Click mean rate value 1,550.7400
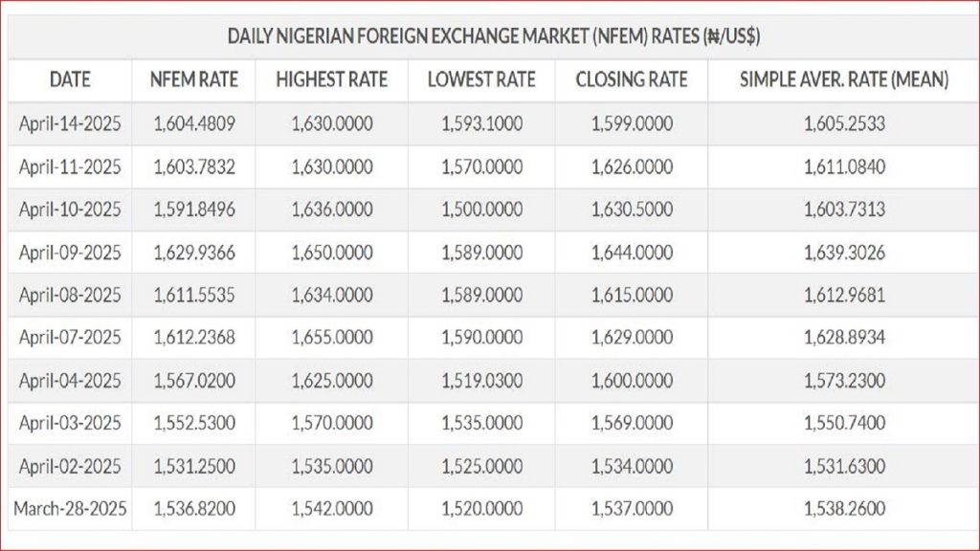The image size is (980, 551). tap(844, 423)
